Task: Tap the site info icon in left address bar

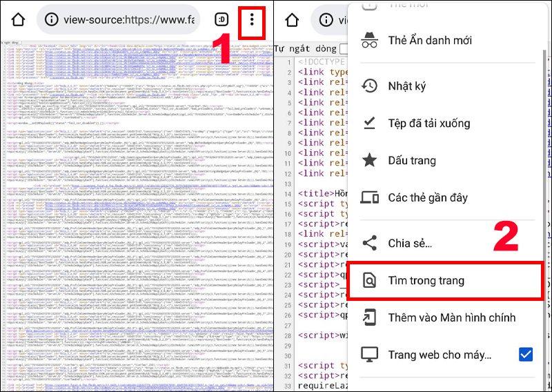Action: pos(52,19)
